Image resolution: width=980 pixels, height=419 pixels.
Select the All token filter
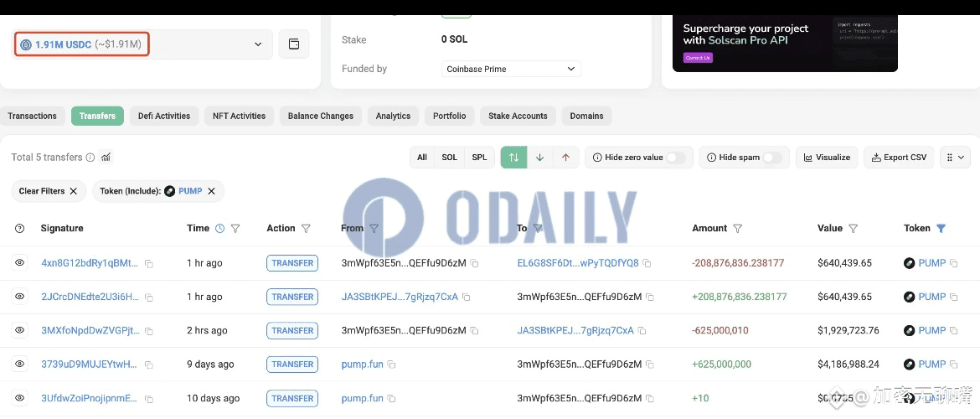[422, 158]
